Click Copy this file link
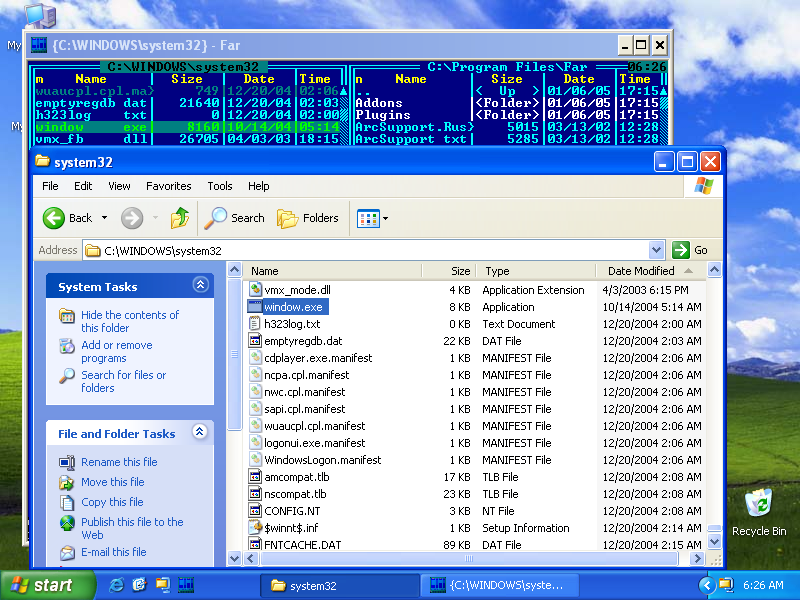This screenshot has height=600, width=800. click(x=112, y=502)
